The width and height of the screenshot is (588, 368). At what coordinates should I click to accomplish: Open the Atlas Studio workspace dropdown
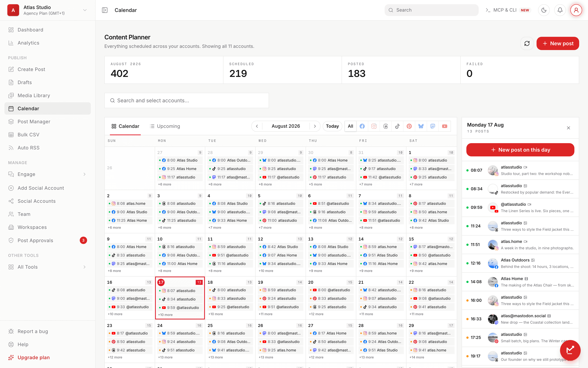click(x=48, y=10)
